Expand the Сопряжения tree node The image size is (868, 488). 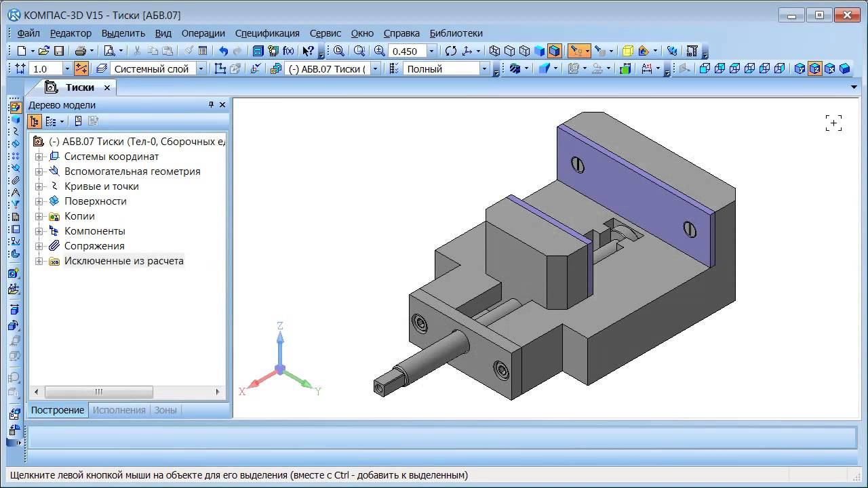[39, 246]
